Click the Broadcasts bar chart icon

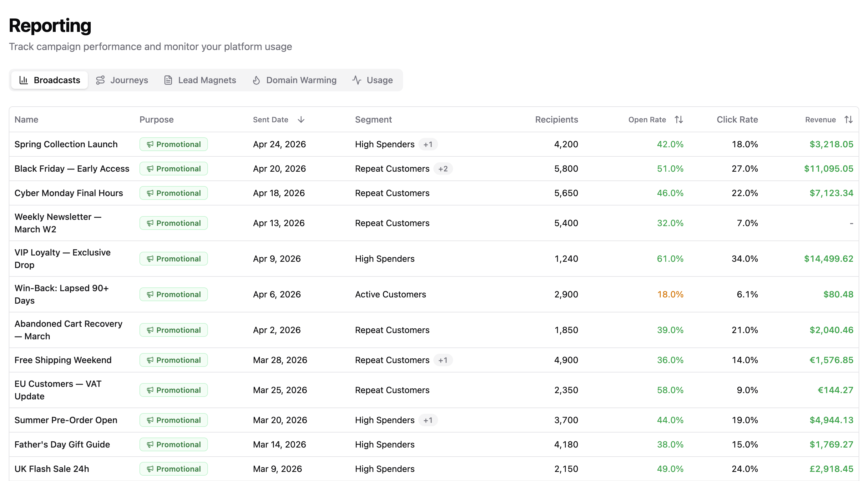(23, 80)
